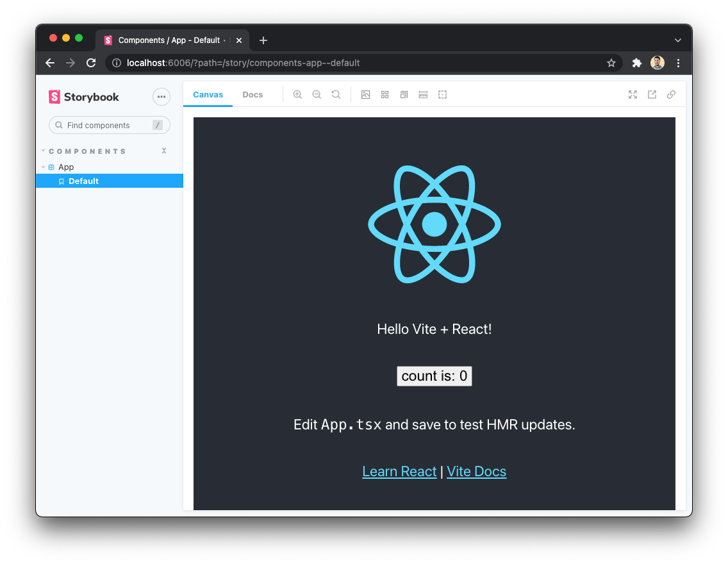Collapse the COMPONENTS section header
The width and height of the screenshot is (728, 564).
click(87, 151)
